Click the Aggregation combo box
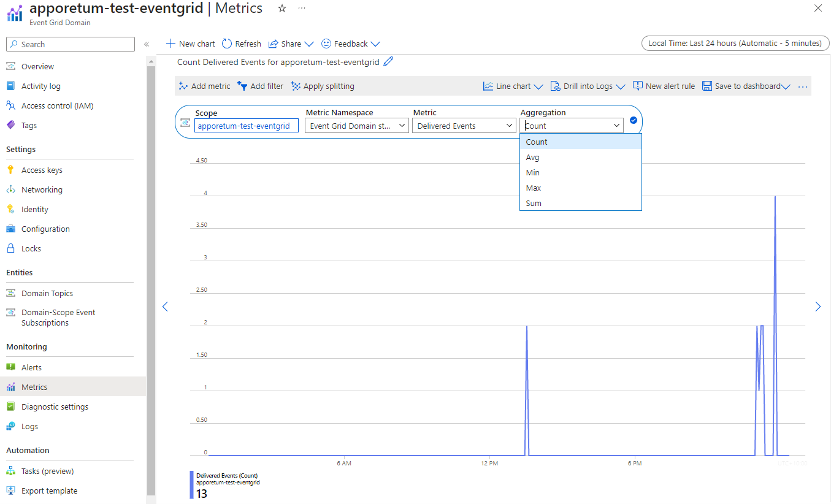This screenshot has width=831, height=504. pyautogui.click(x=572, y=126)
